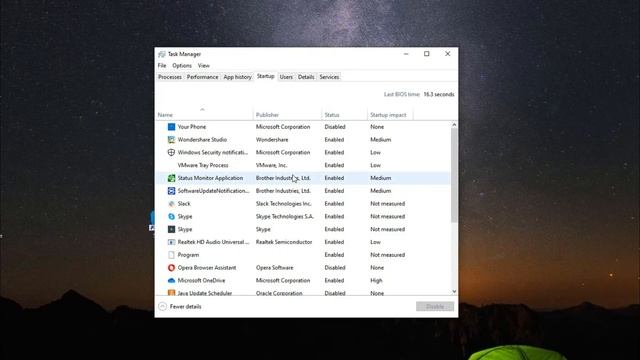Select the Opera Browser Assistant name
Viewport: 640px width, 360px height.
pyautogui.click(x=207, y=268)
